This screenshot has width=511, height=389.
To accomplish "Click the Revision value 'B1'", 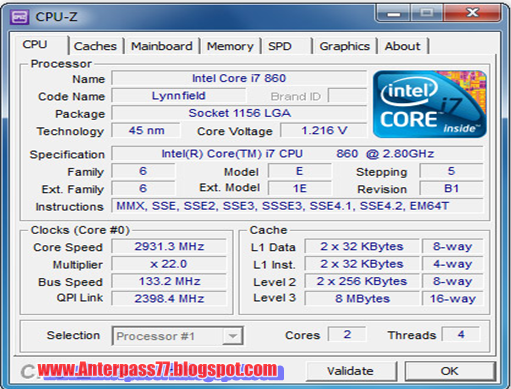I will pyautogui.click(x=451, y=189).
